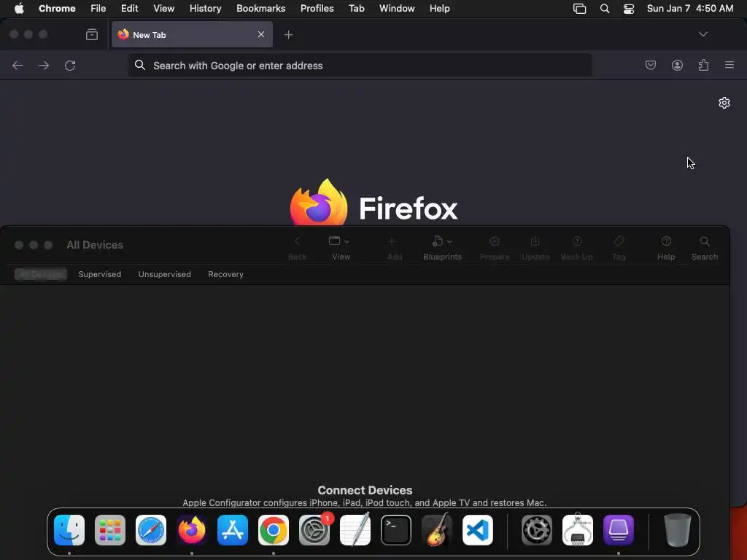
Task: Open Search in Configurator toolbar
Action: click(x=705, y=248)
